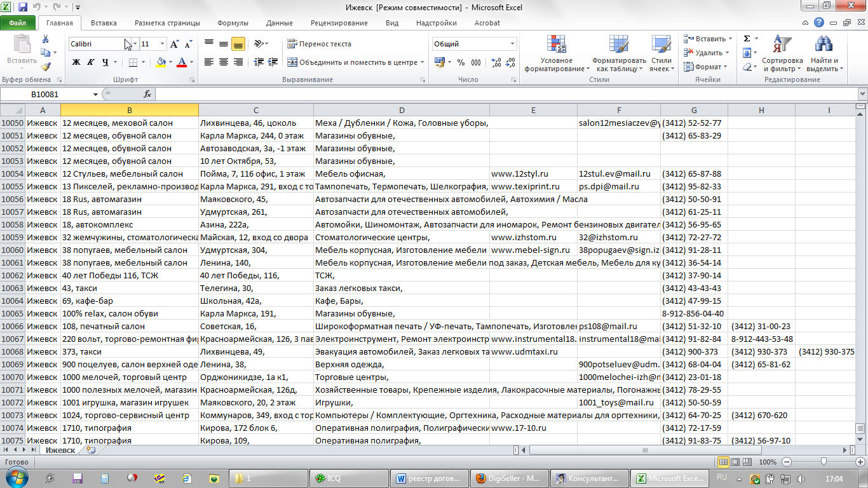
Task: Increase decimal places icon
Action: tap(496, 62)
